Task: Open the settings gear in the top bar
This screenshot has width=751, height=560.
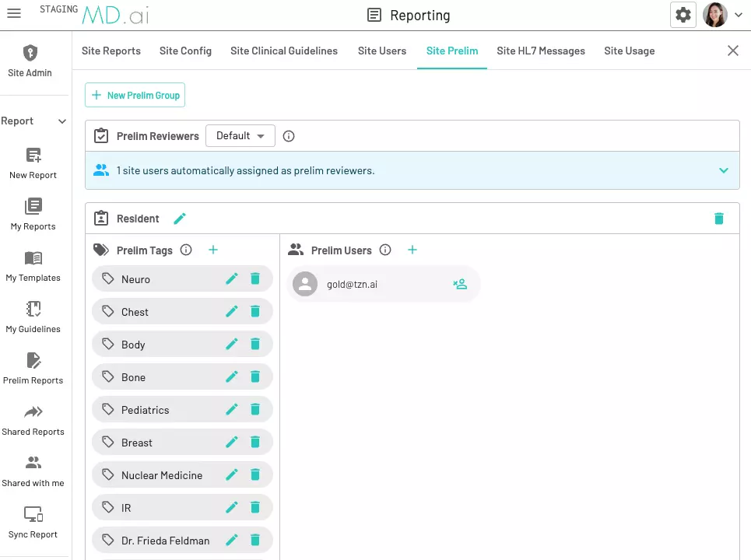Action: tap(683, 14)
